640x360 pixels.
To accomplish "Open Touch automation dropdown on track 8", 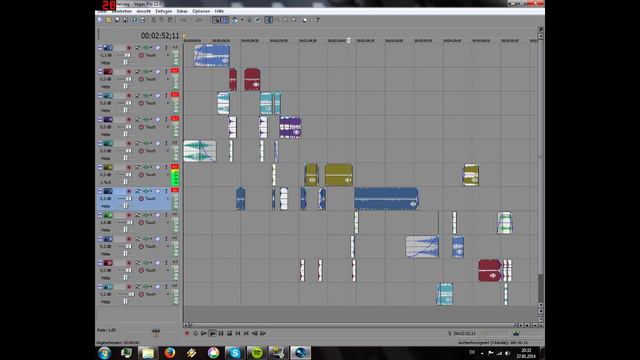I will [x=168, y=222].
